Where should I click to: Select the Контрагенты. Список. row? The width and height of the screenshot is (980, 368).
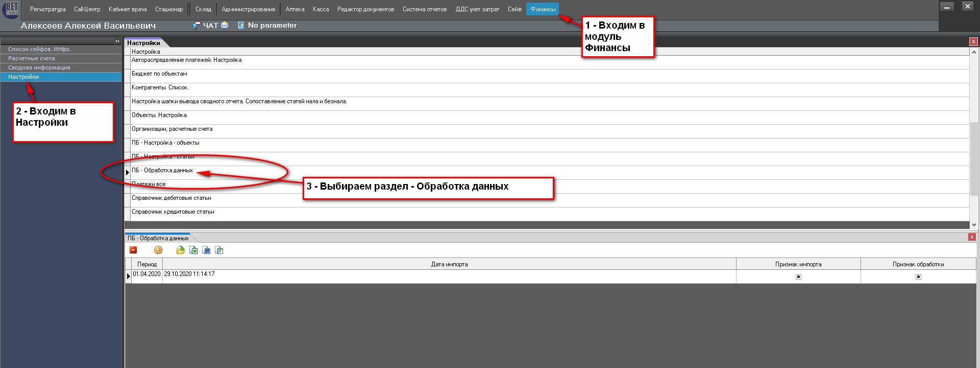tap(160, 87)
